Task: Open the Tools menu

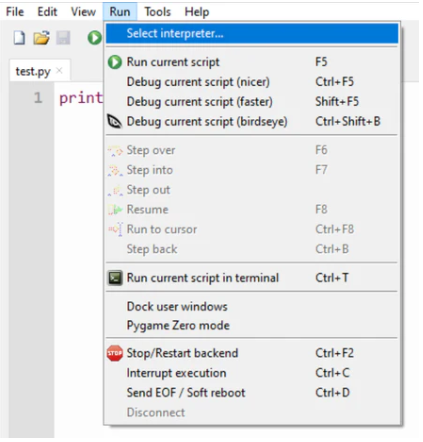Action: (x=157, y=12)
